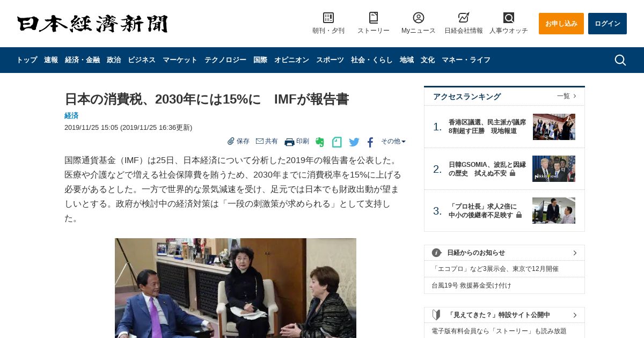Open the 社会・くらし section
Screen dimensions: 644x338
tap(372, 60)
